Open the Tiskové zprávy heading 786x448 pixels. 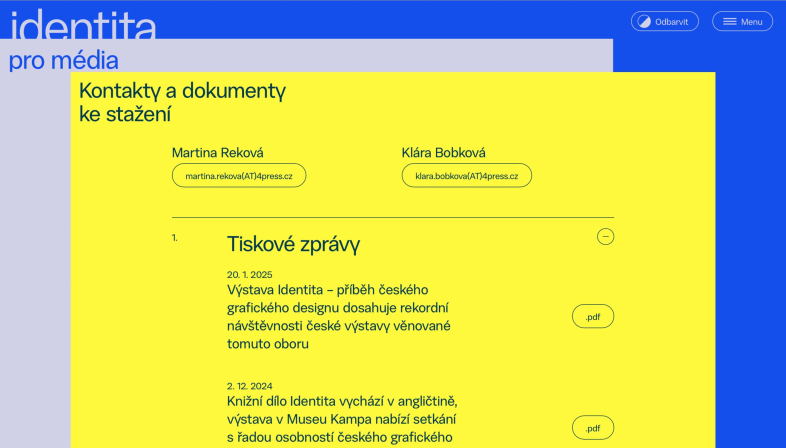(293, 245)
